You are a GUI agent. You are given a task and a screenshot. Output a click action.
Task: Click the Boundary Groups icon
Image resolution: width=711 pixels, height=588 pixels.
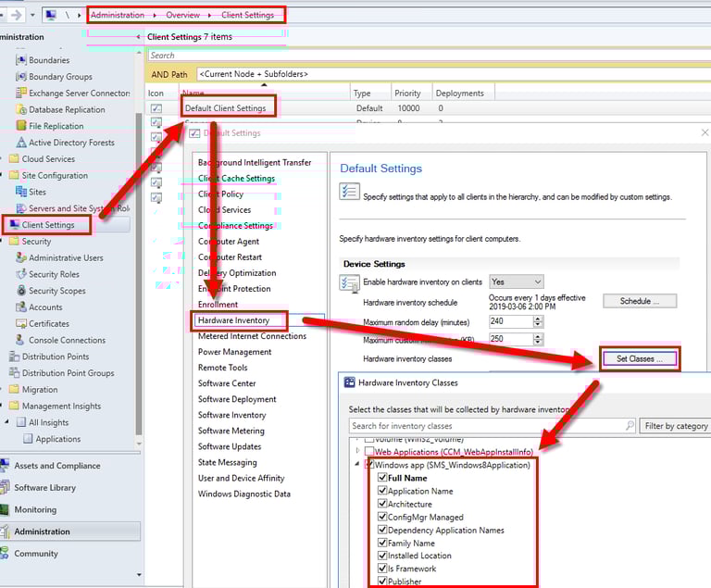(x=21, y=77)
